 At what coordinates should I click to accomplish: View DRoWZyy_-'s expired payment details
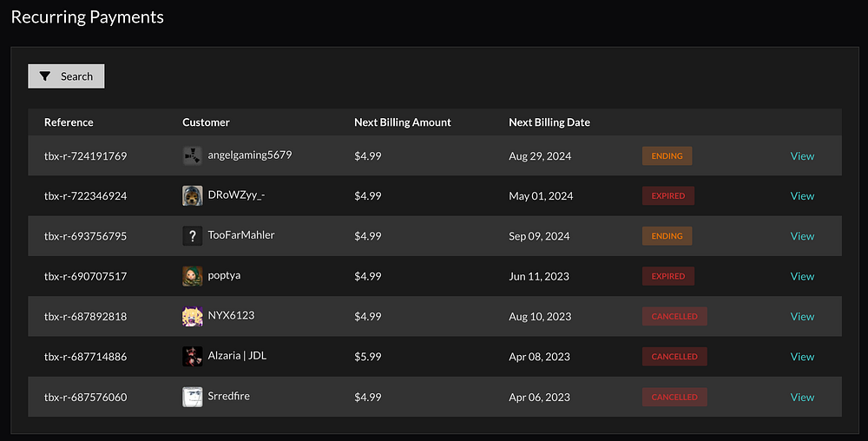point(802,196)
